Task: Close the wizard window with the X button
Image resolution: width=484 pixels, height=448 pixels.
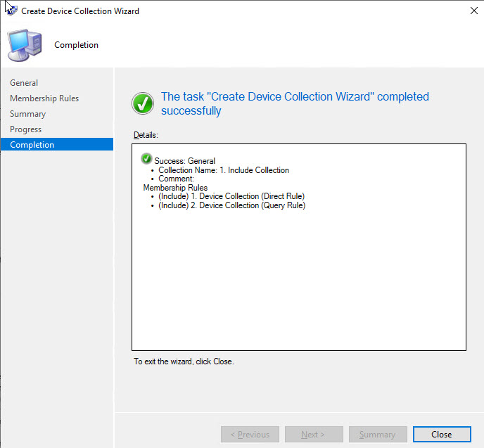Action: 470,11
